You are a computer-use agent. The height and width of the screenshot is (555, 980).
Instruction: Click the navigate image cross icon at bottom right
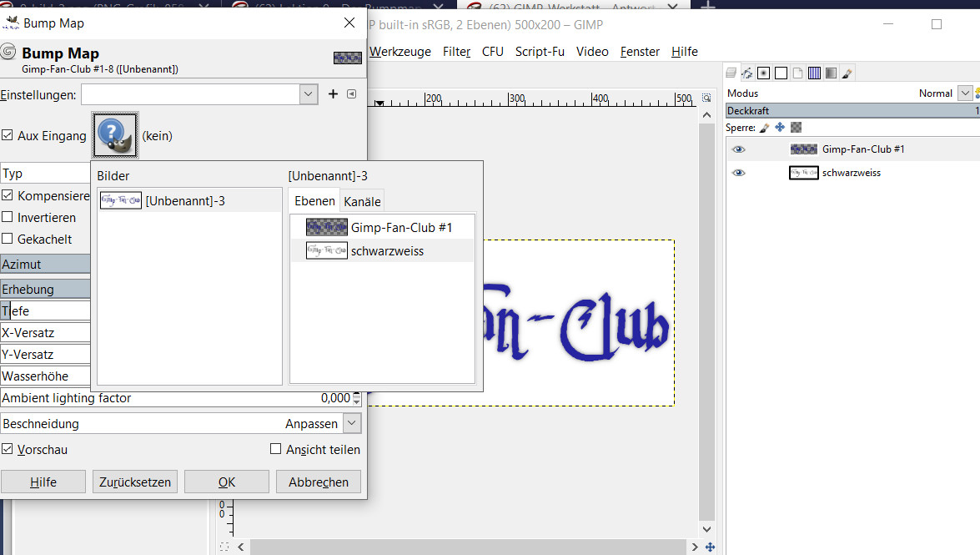pyautogui.click(x=710, y=547)
